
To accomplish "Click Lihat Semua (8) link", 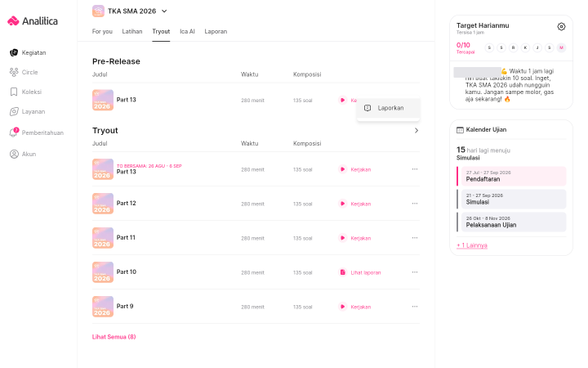I will pos(114,337).
